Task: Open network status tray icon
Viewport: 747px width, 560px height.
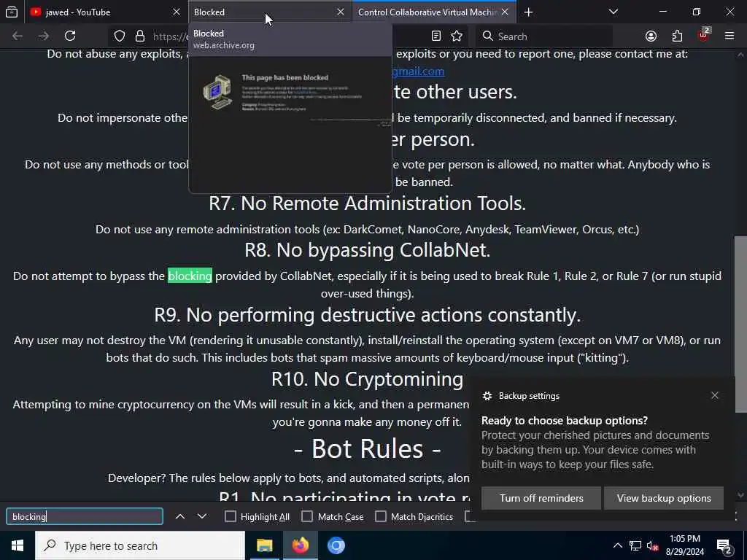Action: 635,545
